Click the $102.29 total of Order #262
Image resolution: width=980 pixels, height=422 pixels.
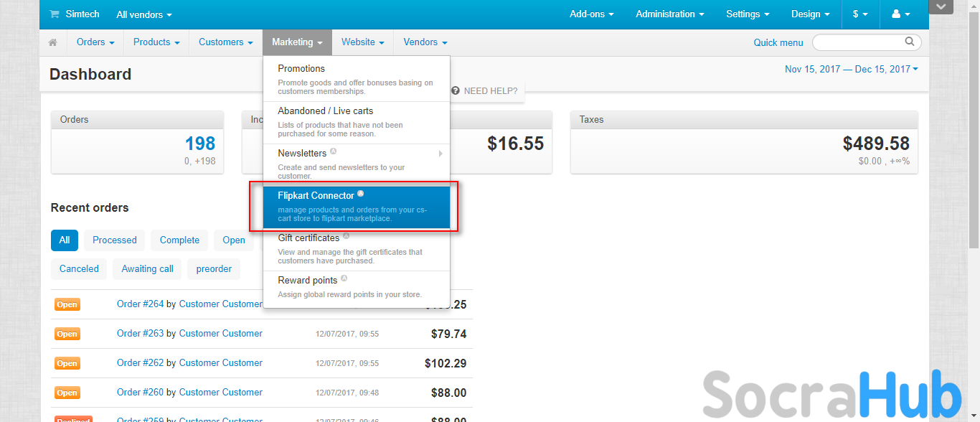tap(446, 363)
